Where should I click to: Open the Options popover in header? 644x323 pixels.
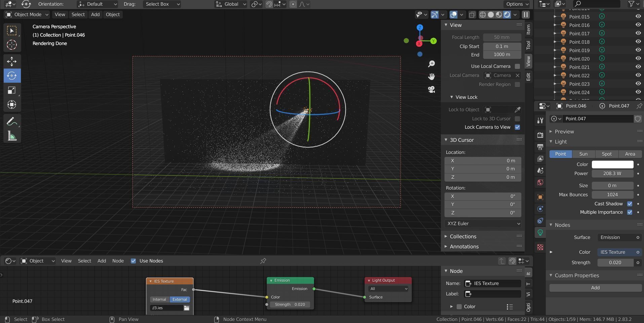[x=517, y=4]
